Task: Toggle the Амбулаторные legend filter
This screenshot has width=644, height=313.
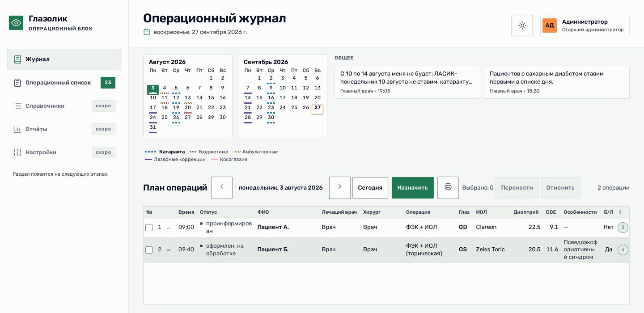Action: tap(255, 152)
